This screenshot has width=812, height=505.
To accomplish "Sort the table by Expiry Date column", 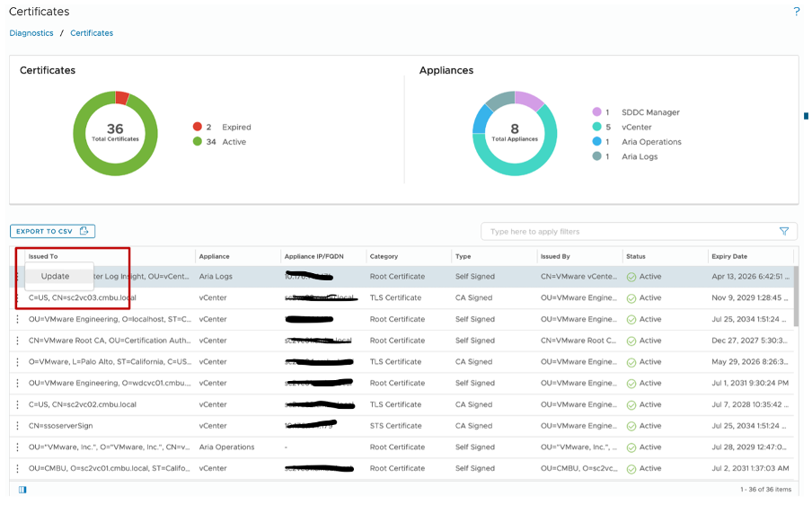I will coord(728,256).
